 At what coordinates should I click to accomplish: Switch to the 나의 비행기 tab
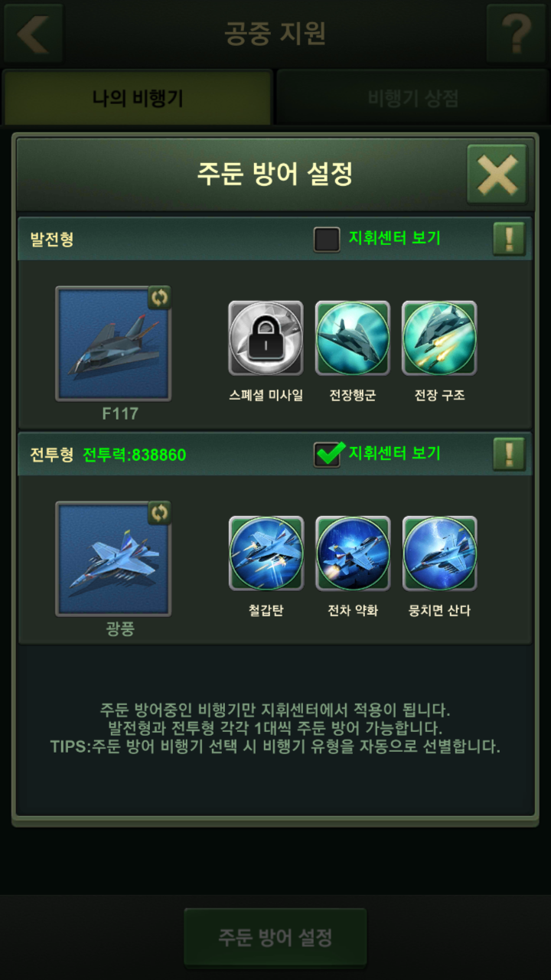tap(138, 98)
